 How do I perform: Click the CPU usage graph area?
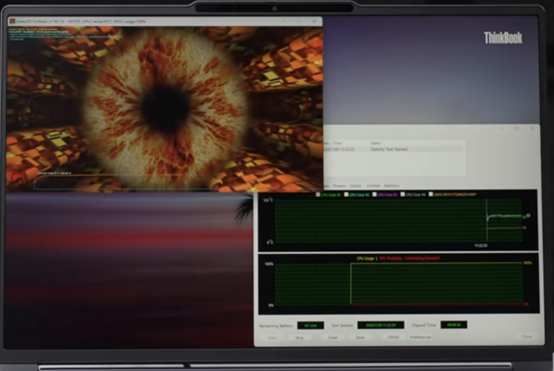point(399,284)
